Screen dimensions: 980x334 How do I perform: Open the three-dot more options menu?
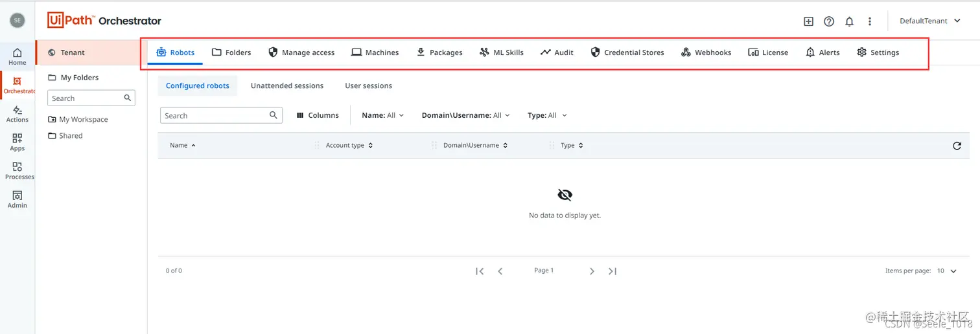pos(870,21)
